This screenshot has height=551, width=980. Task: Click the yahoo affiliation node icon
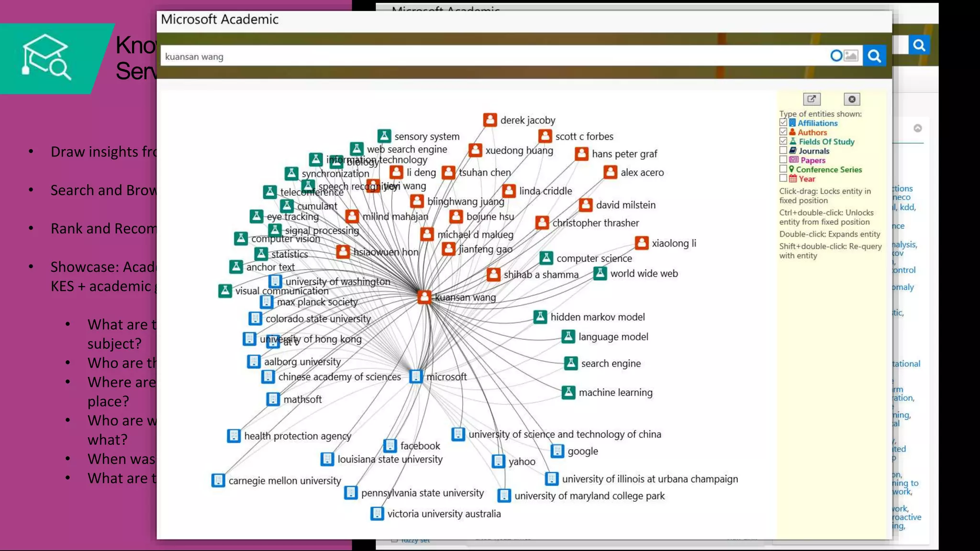pos(498,461)
